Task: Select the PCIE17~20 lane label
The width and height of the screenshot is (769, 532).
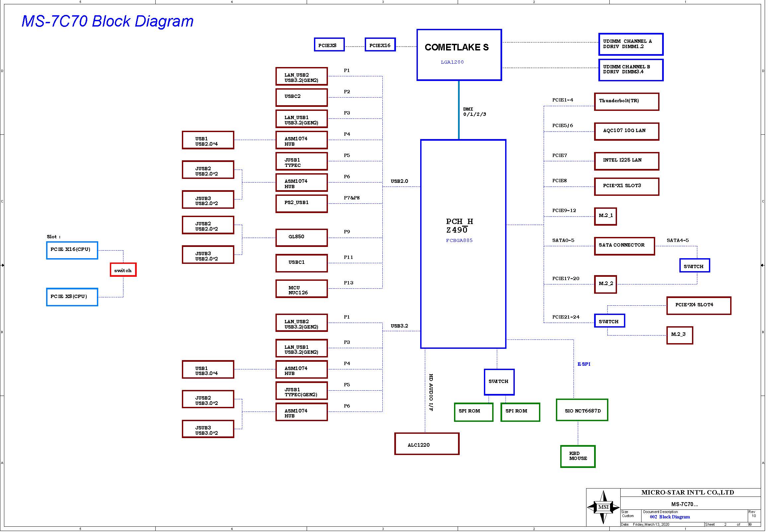Action: tap(566, 278)
